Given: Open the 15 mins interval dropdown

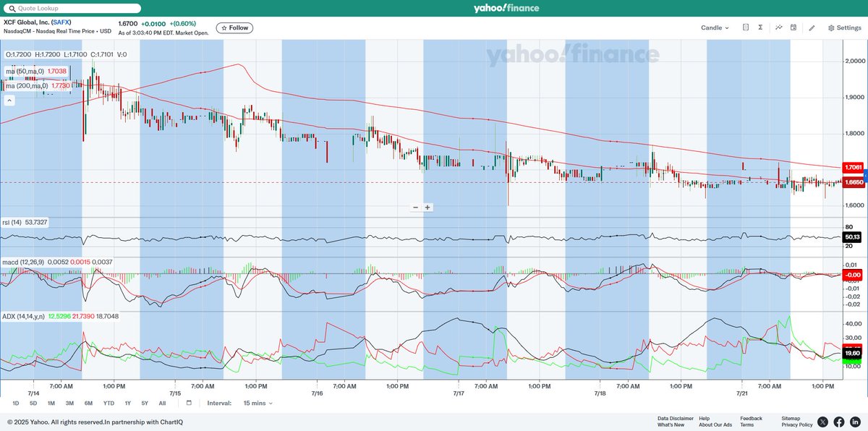Looking at the screenshot, I should [258, 403].
